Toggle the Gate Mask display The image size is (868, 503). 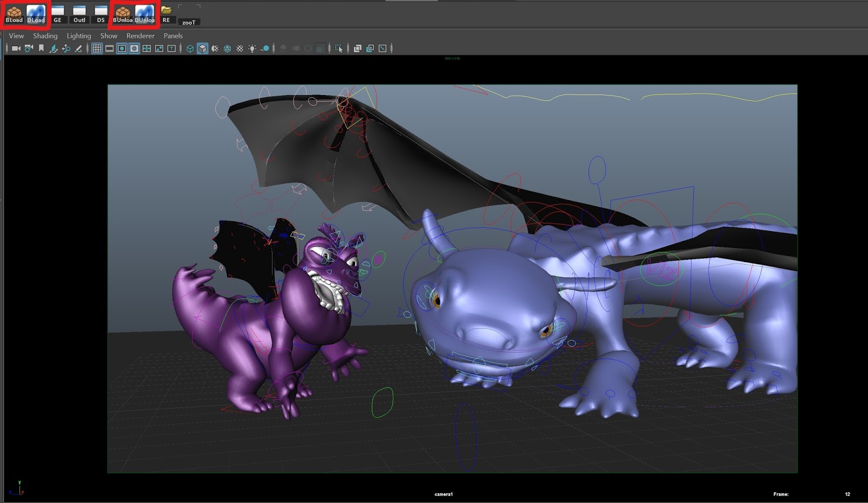click(135, 48)
